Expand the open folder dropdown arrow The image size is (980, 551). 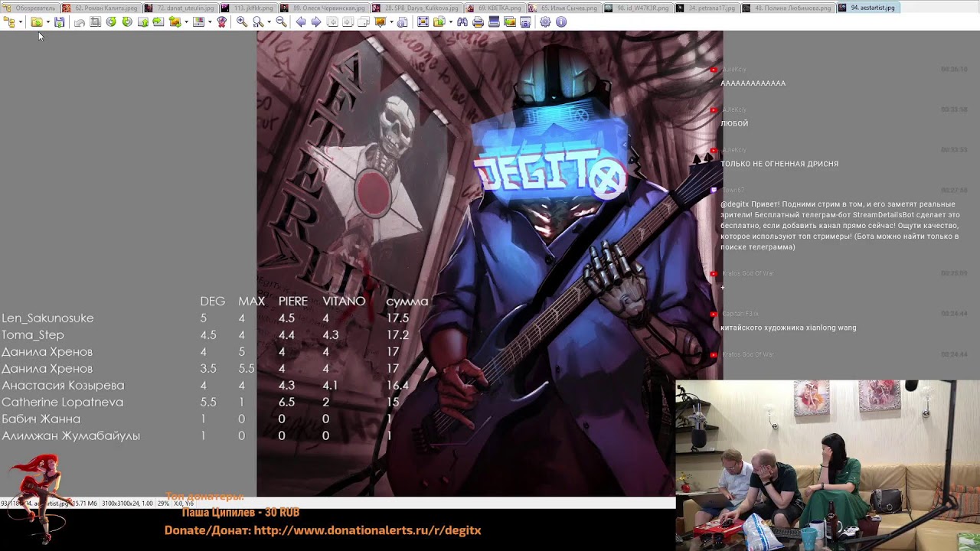48,22
